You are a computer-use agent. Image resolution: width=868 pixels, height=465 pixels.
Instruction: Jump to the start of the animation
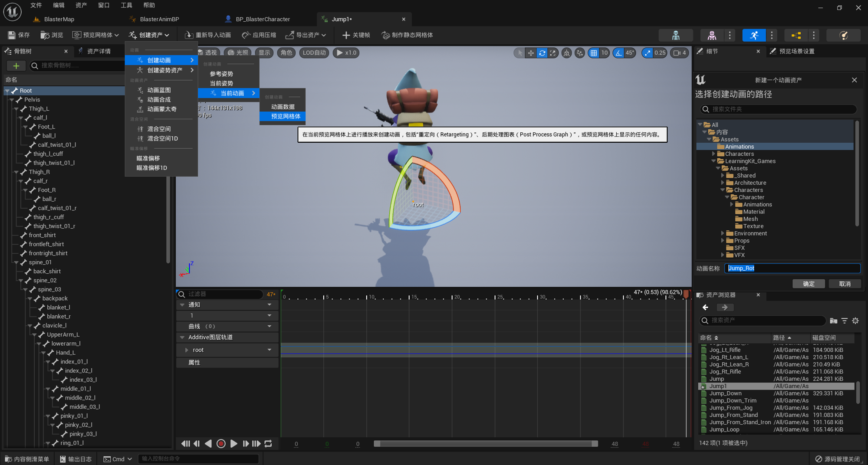(185, 444)
